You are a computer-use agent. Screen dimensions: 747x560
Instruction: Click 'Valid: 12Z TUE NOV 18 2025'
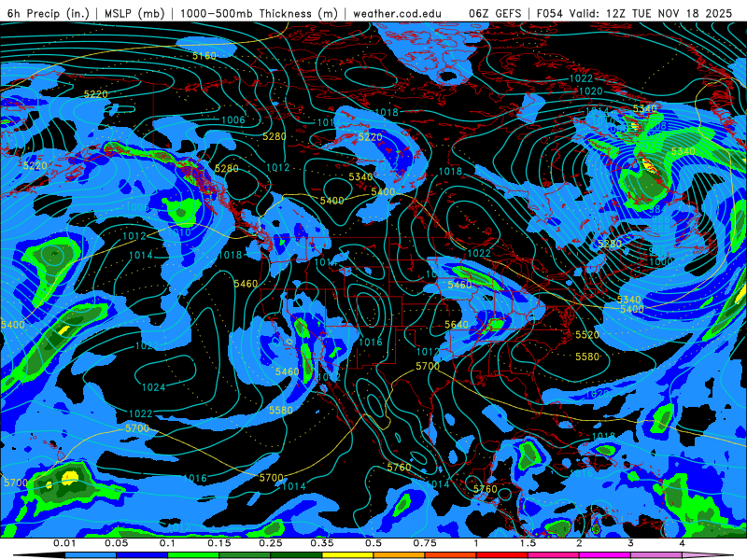coord(652,13)
